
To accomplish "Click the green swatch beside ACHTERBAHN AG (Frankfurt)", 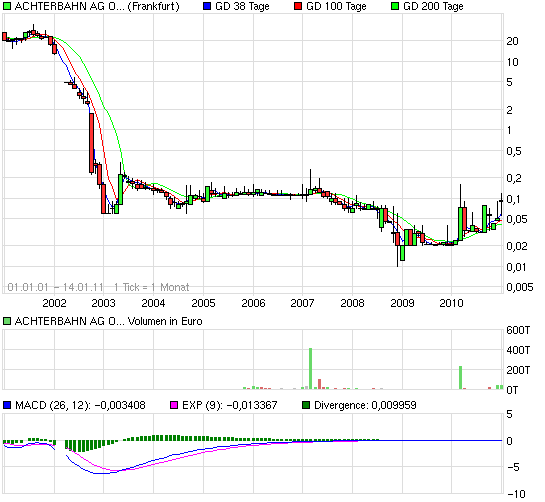I will (x=7, y=6).
